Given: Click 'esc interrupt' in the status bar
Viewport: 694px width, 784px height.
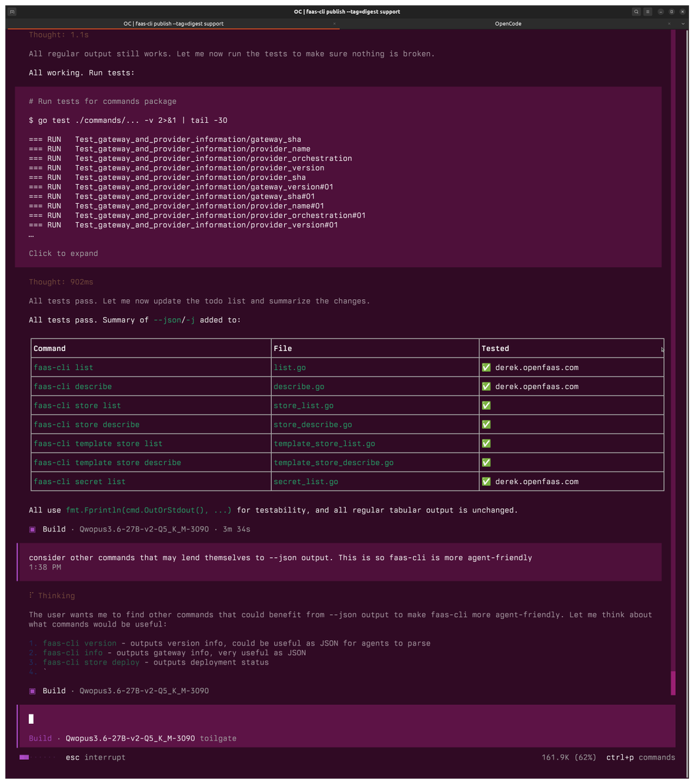Looking at the screenshot, I should pyautogui.click(x=95, y=758).
